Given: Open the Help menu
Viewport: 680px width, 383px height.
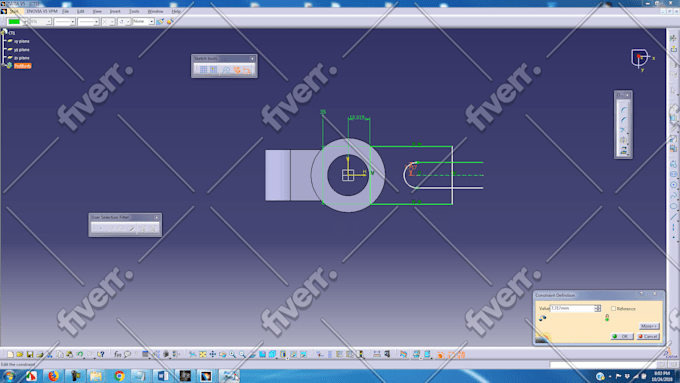Looking at the screenshot, I should click(x=176, y=11).
